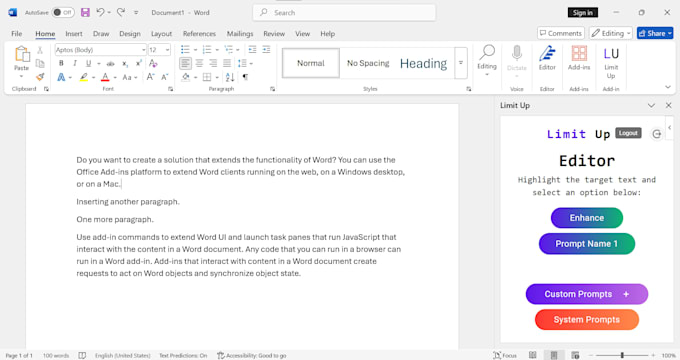
Task: Clear all formatting icon
Action: pos(153,63)
